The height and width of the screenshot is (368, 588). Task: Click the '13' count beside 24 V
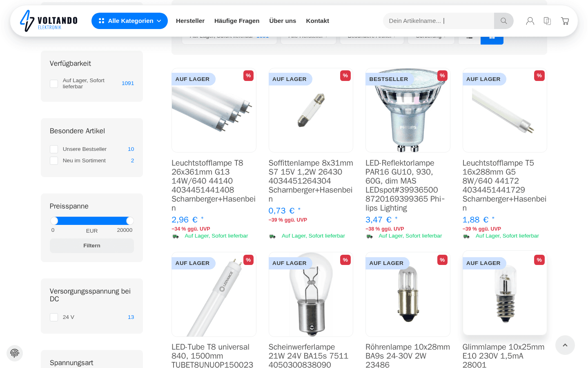click(131, 317)
